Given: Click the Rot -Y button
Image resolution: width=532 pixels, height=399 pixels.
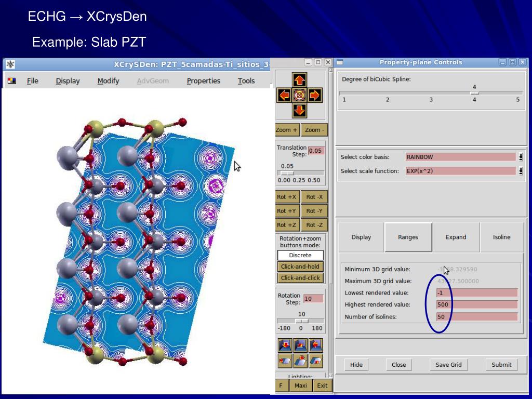Looking at the screenshot, I should [314, 211].
